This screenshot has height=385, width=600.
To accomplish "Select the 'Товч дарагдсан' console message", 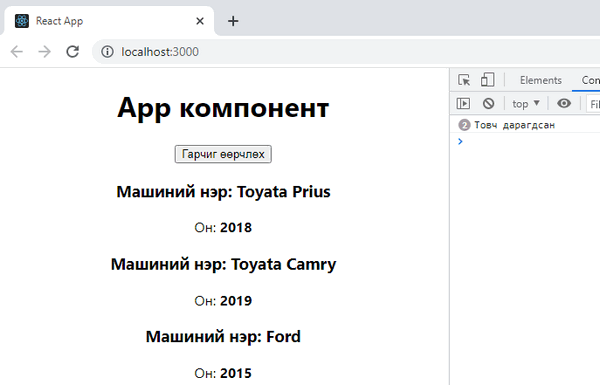I will [x=515, y=125].
